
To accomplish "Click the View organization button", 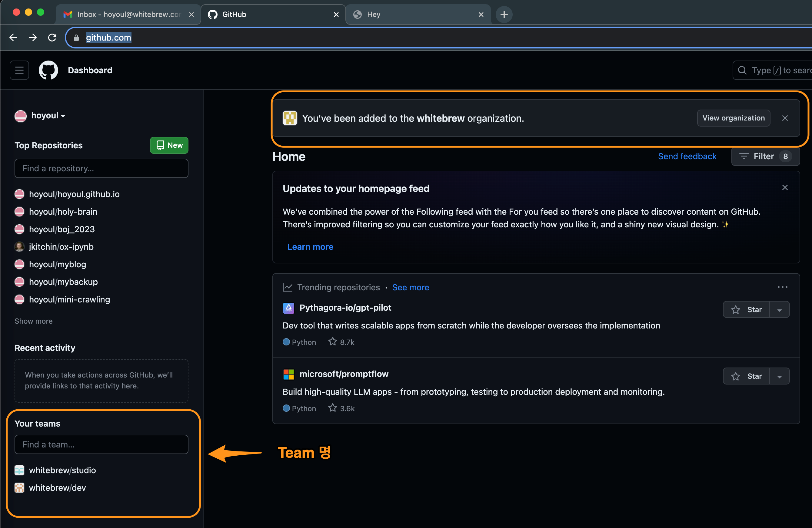I will point(733,118).
